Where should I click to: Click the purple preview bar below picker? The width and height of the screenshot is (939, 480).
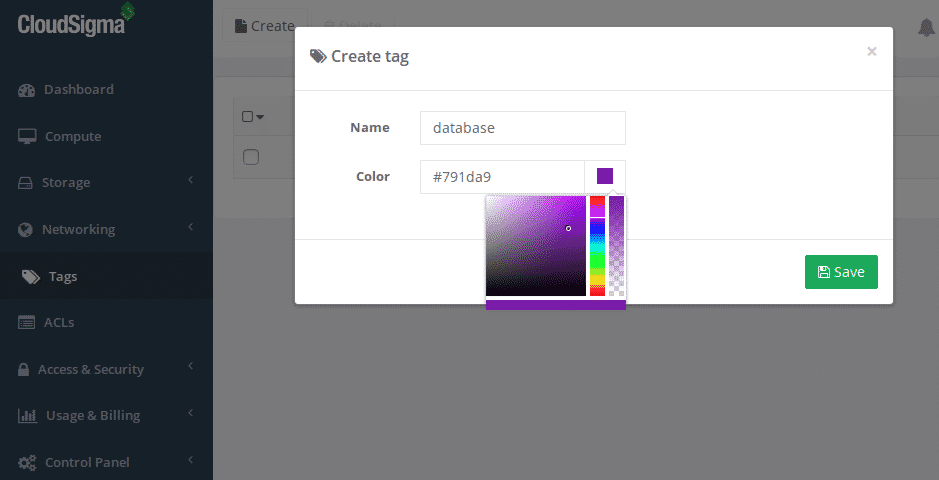[x=556, y=305]
